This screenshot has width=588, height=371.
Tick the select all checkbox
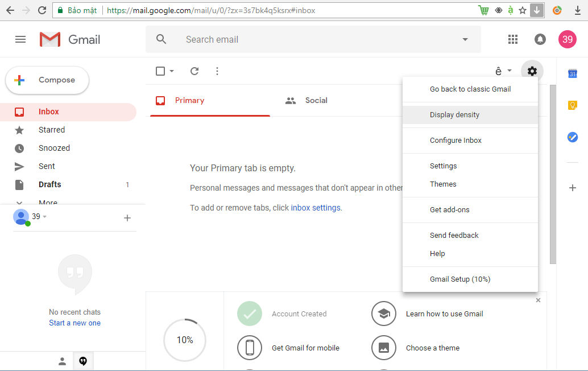160,71
